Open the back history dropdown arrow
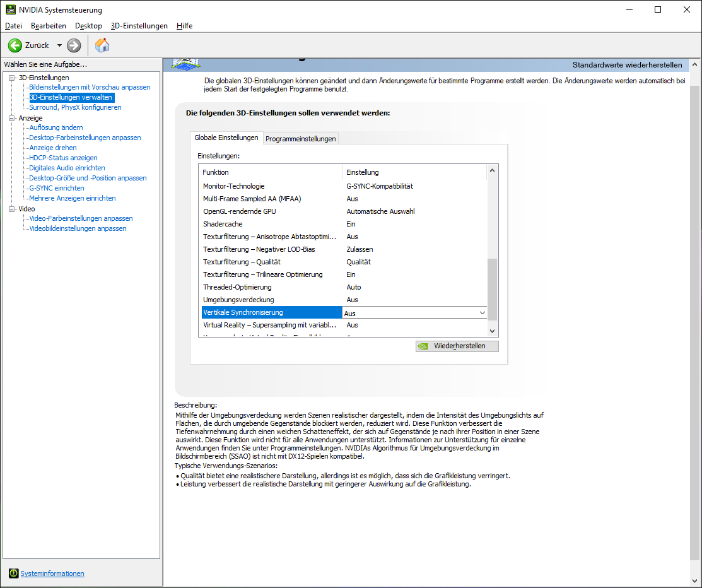The height and width of the screenshot is (588, 702). click(x=59, y=45)
